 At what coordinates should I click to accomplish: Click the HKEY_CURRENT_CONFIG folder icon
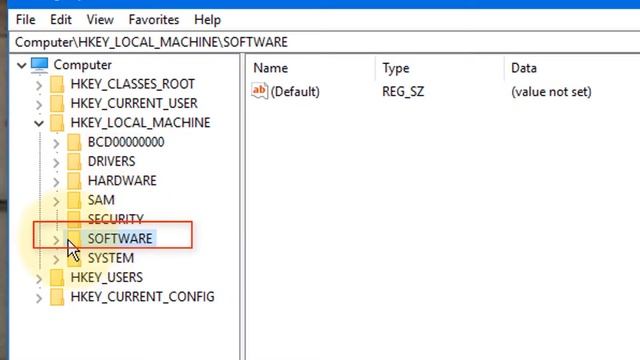(x=57, y=297)
